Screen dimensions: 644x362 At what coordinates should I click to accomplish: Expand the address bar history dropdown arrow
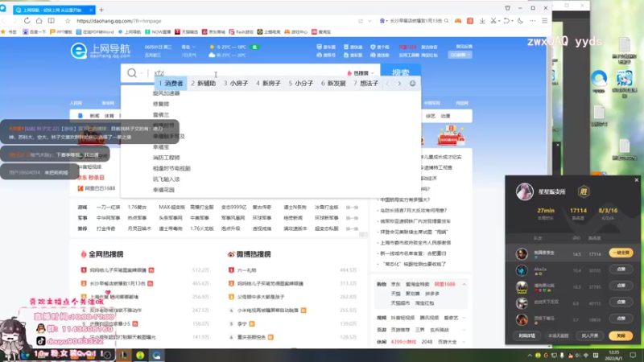369,21
